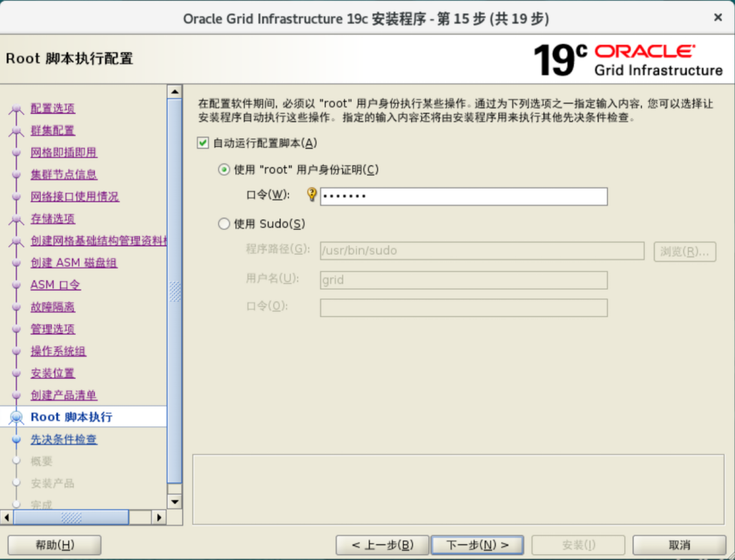Click the step node beside 存储选项

16,220
